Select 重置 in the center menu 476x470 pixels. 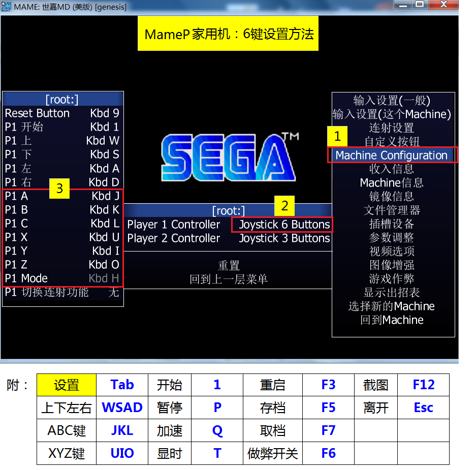point(229,266)
